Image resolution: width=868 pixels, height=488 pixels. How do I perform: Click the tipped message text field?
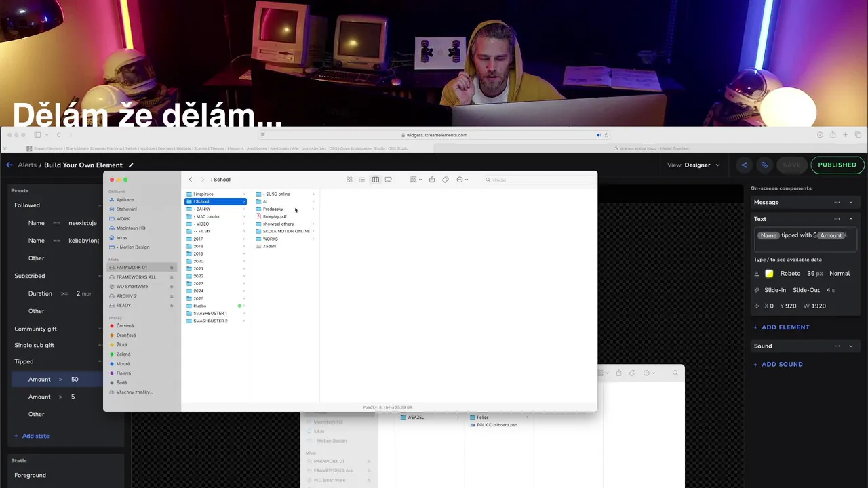point(805,240)
